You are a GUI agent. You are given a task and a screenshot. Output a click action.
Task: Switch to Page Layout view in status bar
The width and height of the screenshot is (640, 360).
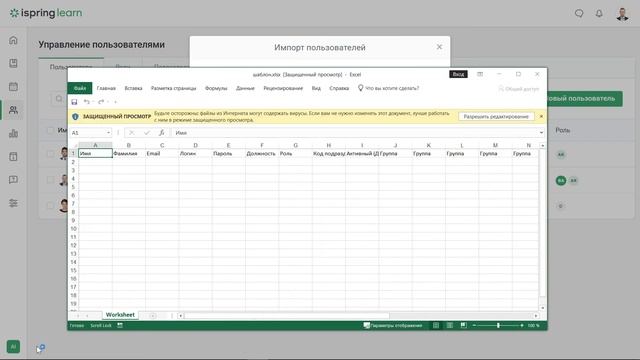pyautogui.click(x=449, y=325)
